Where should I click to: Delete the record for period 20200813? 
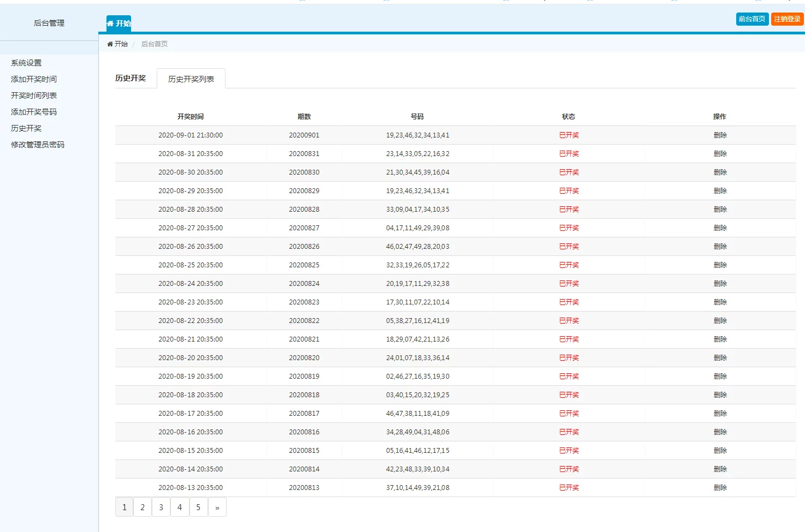tap(720, 488)
